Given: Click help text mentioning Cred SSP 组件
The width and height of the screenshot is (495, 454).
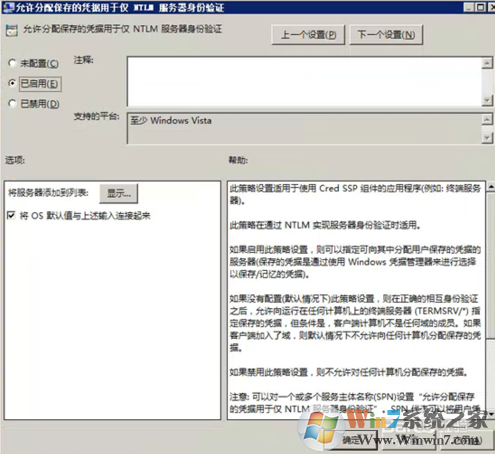Looking at the screenshot, I should click(x=355, y=194).
